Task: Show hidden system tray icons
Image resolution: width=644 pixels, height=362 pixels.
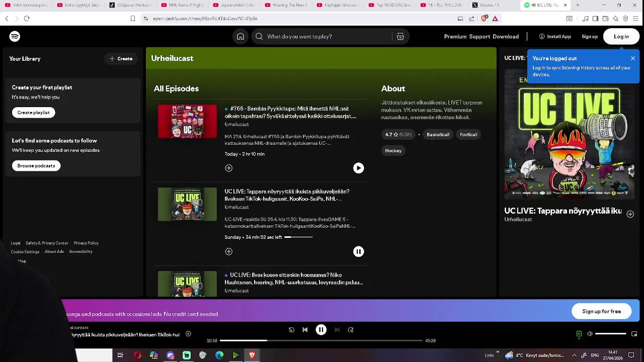Action: (574, 355)
